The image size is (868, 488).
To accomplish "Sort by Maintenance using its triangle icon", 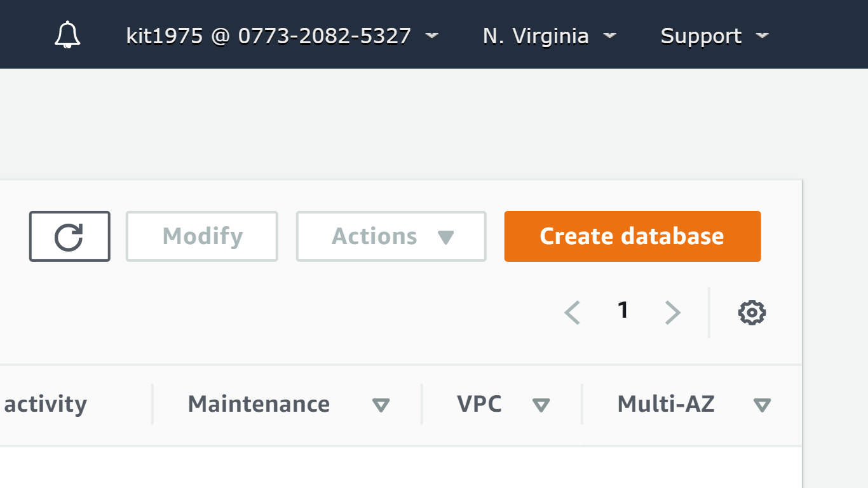I will (x=381, y=405).
